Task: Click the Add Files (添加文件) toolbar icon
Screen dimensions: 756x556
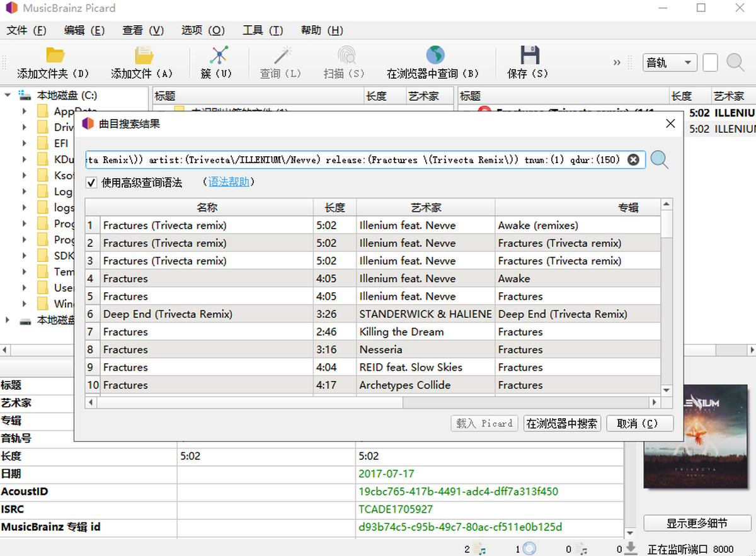Action: [143, 56]
